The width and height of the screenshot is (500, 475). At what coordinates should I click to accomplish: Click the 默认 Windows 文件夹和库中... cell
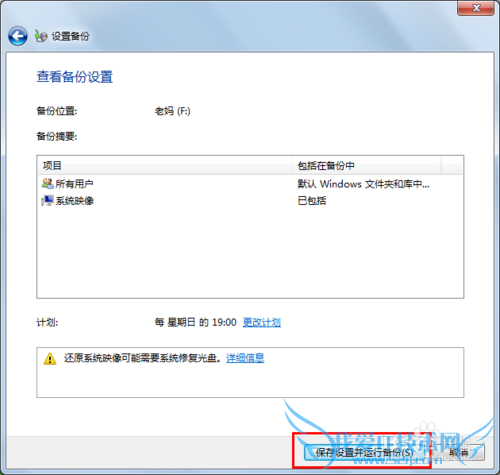tap(363, 184)
